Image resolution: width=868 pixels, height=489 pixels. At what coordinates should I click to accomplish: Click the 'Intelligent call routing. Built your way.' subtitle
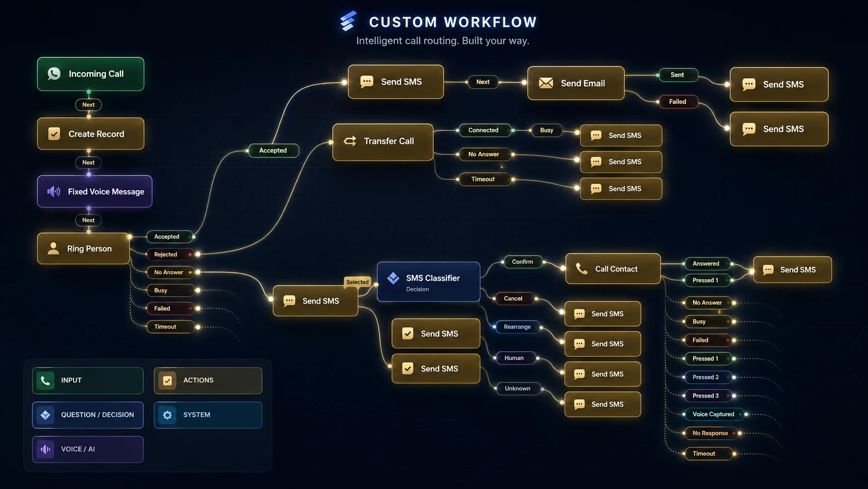pyautogui.click(x=443, y=41)
